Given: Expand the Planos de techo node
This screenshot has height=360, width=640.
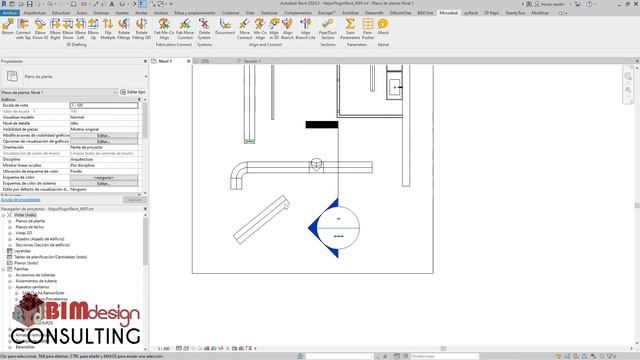Looking at the screenshot, I should (10, 227).
